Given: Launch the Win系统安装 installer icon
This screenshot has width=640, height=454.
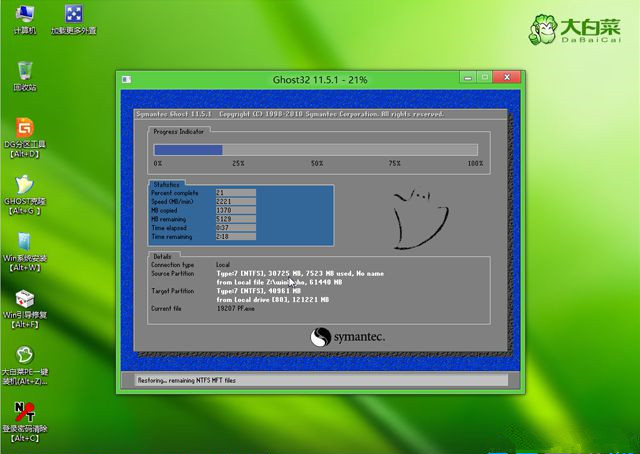Looking at the screenshot, I should pos(25,244).
